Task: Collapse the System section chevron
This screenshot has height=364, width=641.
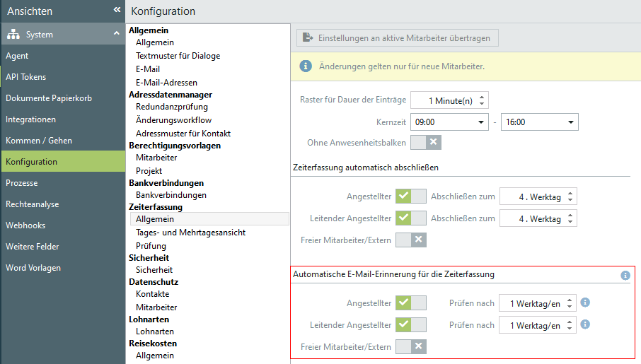Action: point(116,35)
